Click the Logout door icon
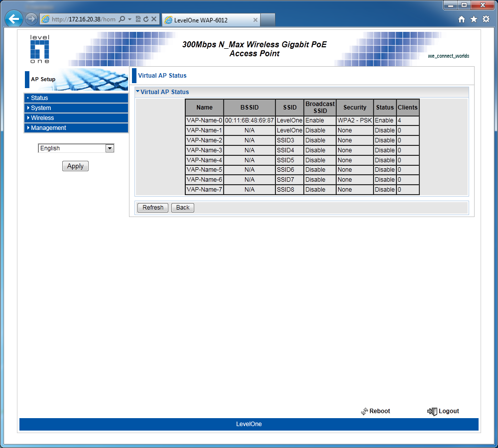Screen dimensions: 498x448 432,412
